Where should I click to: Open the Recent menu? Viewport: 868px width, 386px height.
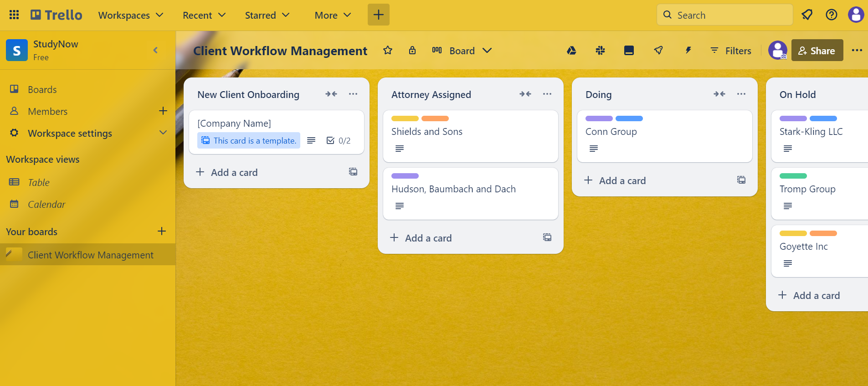(204, 15)
